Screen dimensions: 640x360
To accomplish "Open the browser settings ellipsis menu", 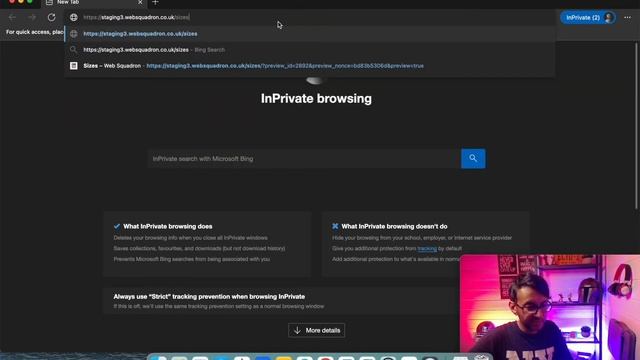I will coord(627,18).
